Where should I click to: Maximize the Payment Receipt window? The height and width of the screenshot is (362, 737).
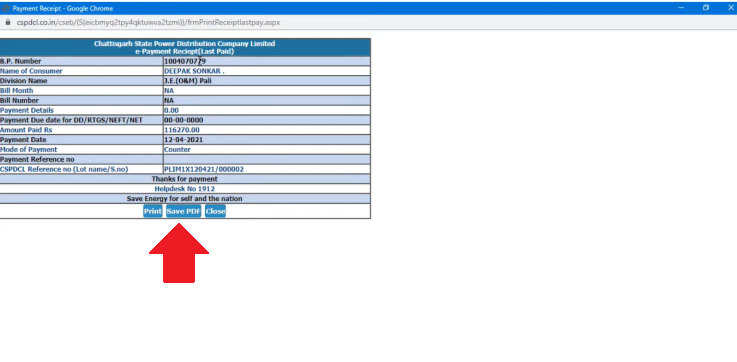(706, 8)
